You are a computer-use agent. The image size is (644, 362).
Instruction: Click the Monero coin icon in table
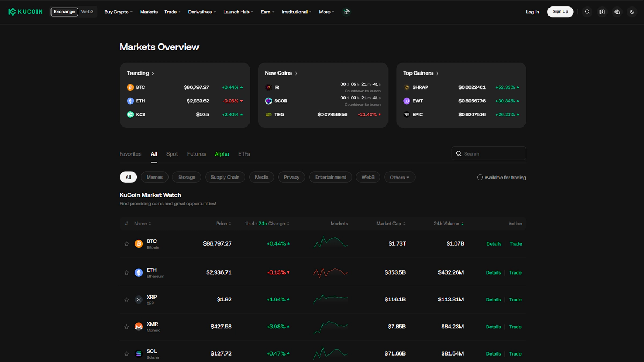point(138,327)
